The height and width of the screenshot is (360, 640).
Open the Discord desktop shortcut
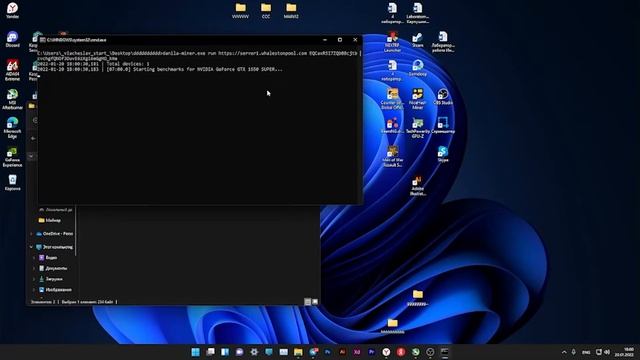pos(12,39)
